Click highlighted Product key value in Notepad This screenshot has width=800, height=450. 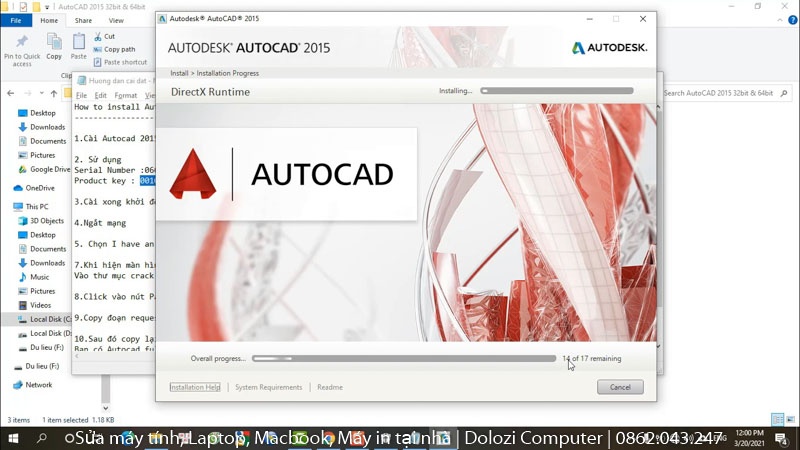[147, 181]
